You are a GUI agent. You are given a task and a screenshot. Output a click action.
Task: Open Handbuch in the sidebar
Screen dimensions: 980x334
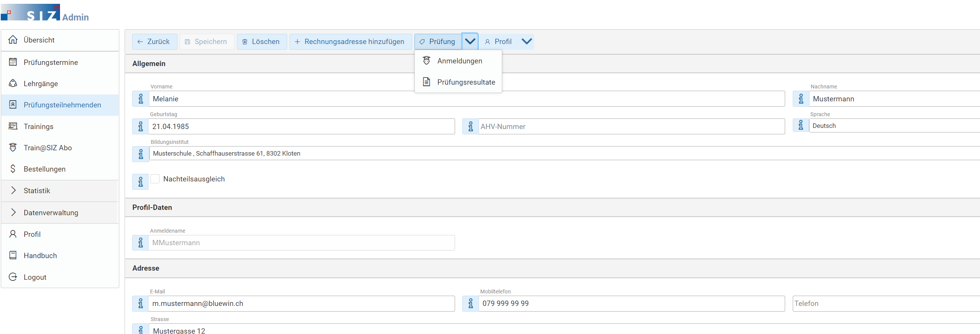(x=60, y=255)
